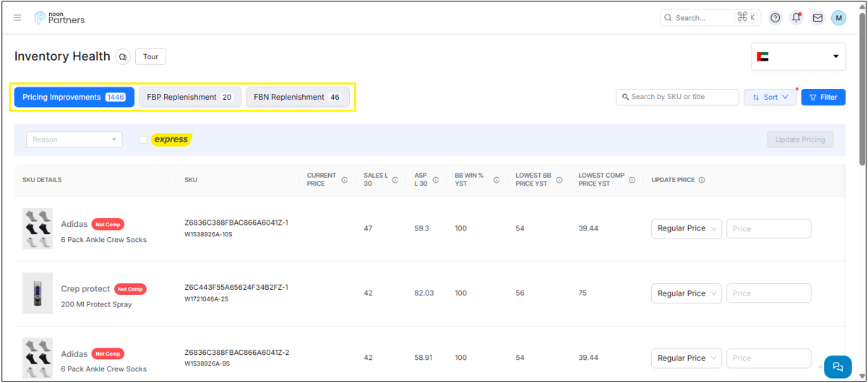The image size is (868, 383).
Task: Toggle the express filter checkbox
Action: [x=143, y=140]
